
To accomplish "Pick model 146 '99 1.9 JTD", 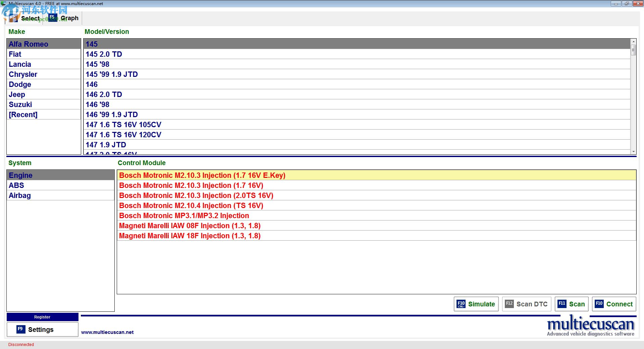I will click(x=357, y=114).
